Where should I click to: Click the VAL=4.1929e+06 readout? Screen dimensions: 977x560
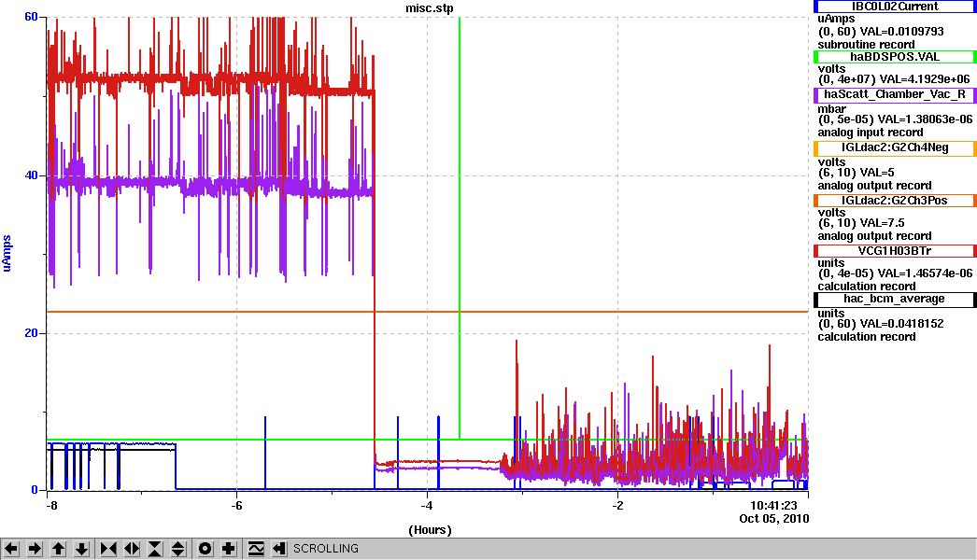click(925, 79)
